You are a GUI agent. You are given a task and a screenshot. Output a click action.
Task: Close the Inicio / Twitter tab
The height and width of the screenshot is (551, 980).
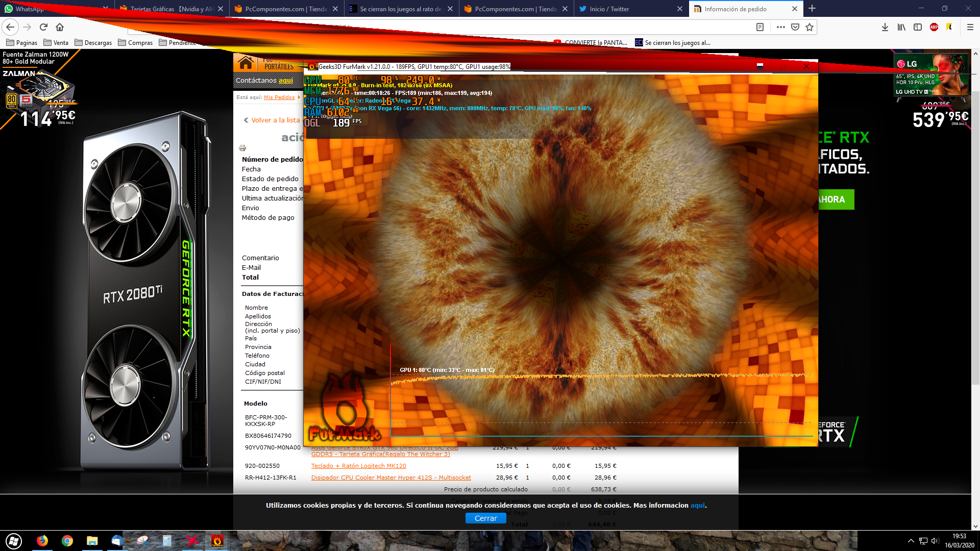[680, 9]
